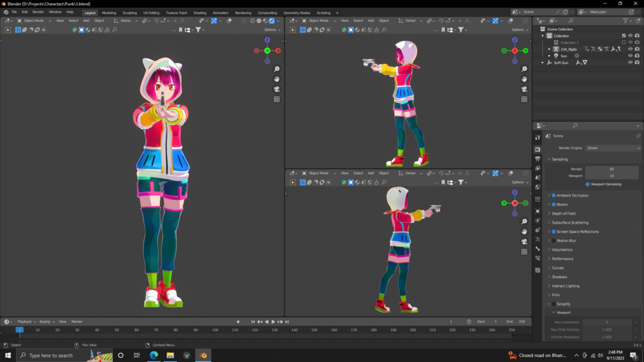Open Render properties tab icon
The height and width of the screenshot is (362, 644).
[538, 149]
